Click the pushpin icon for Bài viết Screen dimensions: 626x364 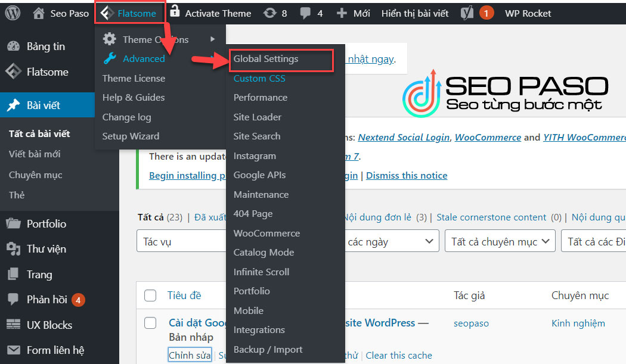tap(13, 105)
